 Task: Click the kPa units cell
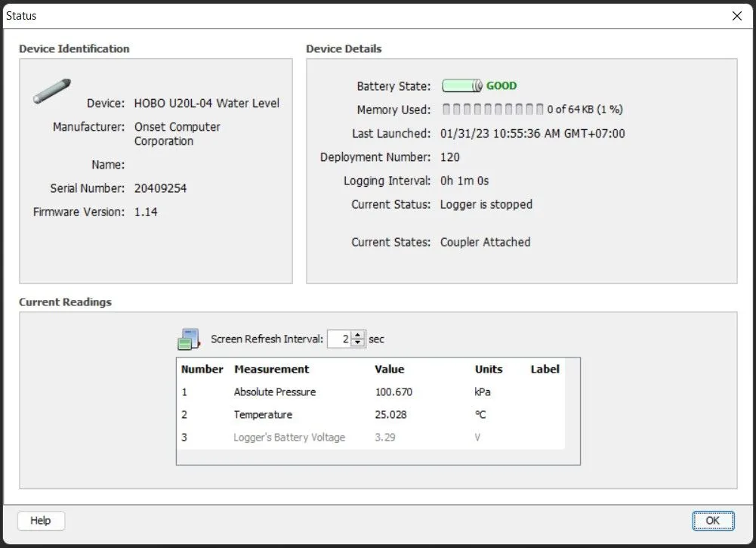tap(482, 392)
